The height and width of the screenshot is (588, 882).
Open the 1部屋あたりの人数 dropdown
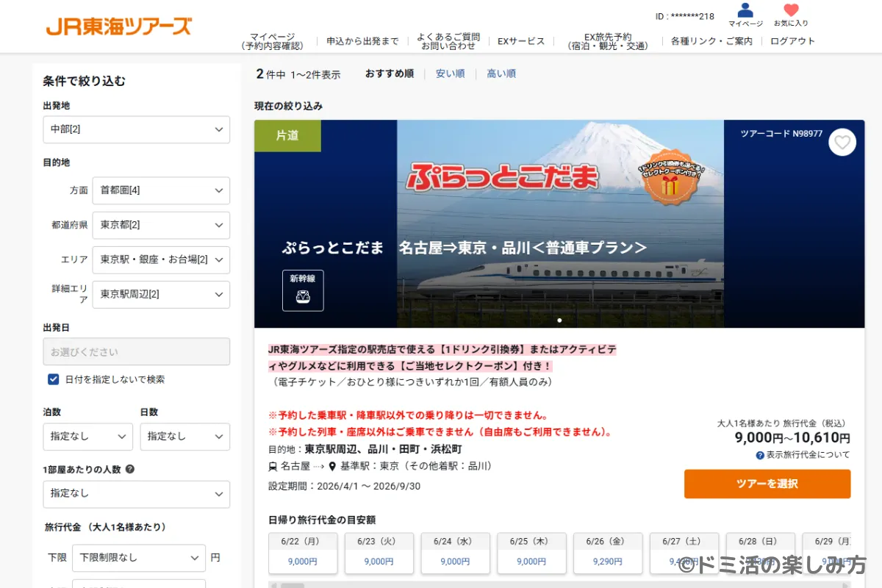(x=137, y=494)
